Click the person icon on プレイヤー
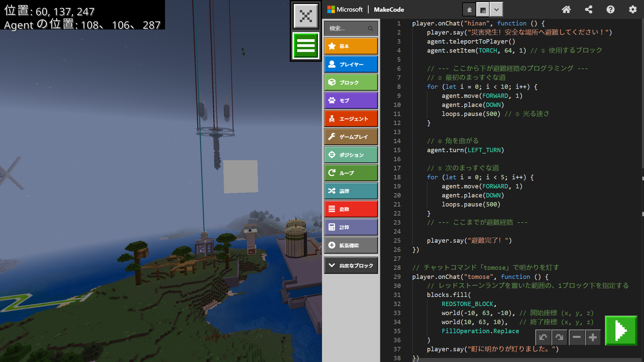Screen dimensions: 644x362 (x=332, y=64)
